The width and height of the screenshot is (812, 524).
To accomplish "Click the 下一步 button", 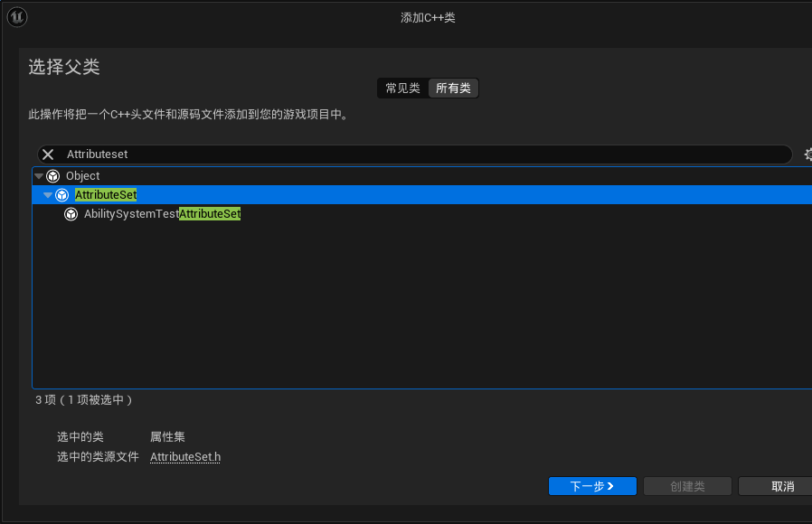I will (x=592, y=486).
